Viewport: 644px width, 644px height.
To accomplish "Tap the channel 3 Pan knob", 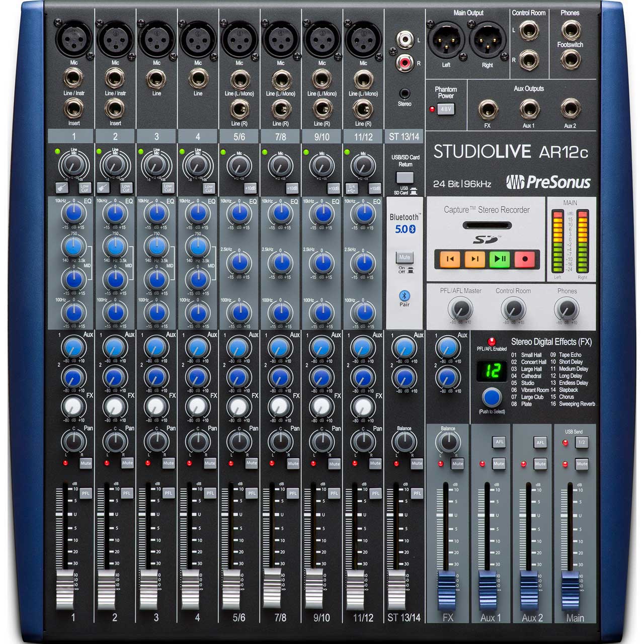I will point(156,441).
